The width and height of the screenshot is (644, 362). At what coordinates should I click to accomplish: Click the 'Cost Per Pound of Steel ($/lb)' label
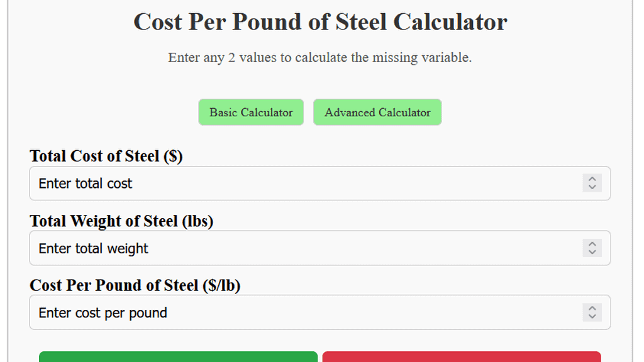(x=133, y=285)
